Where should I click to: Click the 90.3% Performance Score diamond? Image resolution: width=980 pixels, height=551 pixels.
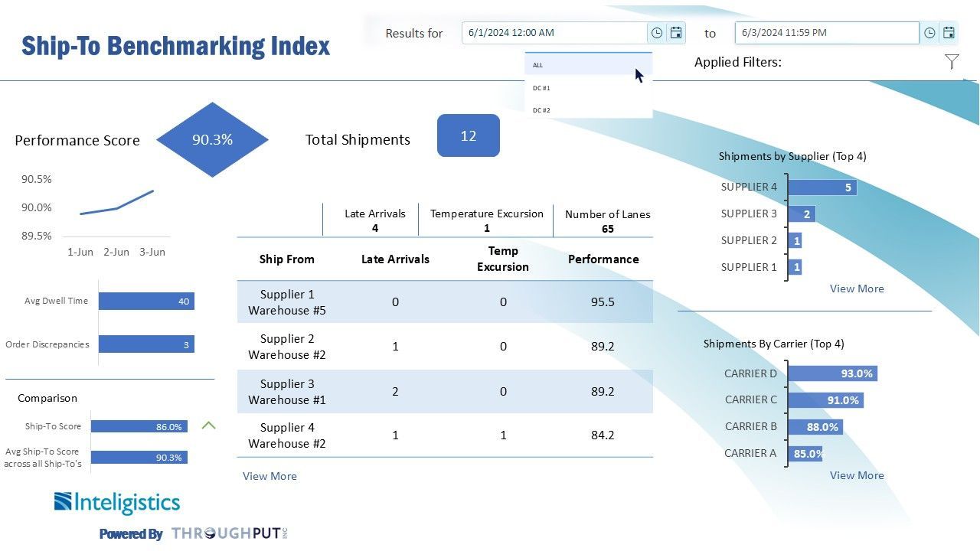click(x=212, y=140)
